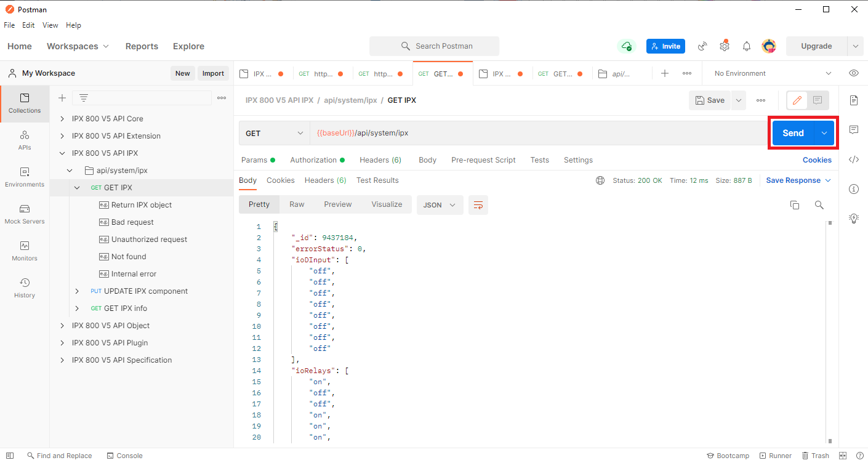This screenshot has height=463, width=868.
Task: Toggle two-pane view icon in status bar
Action: (843, 456)
